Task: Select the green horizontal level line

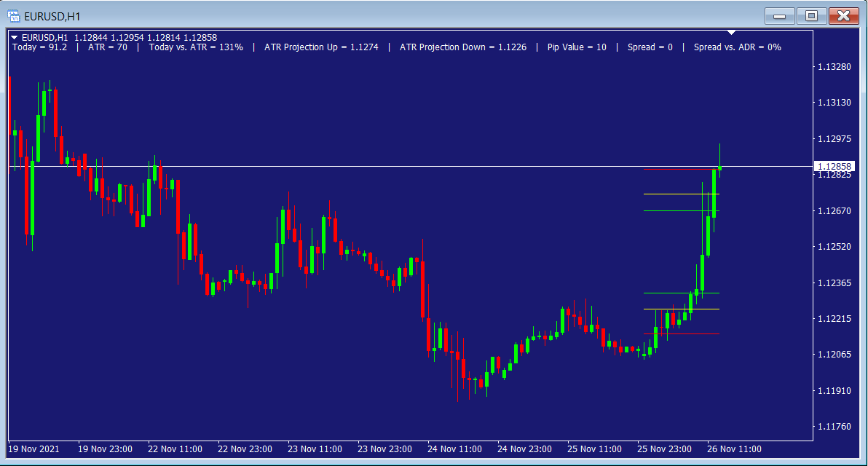Action: coord(666,293)
